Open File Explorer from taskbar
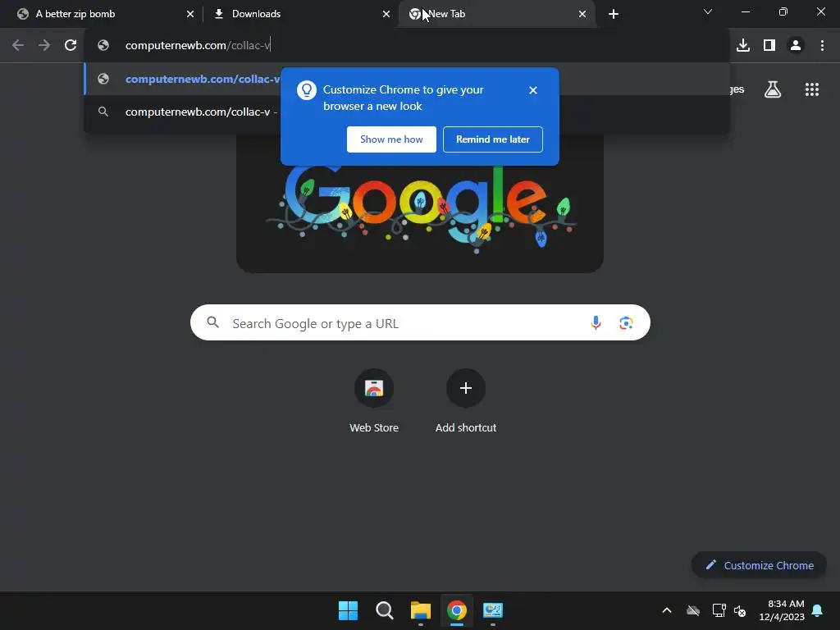The width and height of the screenshot is (840, 630). tap(421, 610)
